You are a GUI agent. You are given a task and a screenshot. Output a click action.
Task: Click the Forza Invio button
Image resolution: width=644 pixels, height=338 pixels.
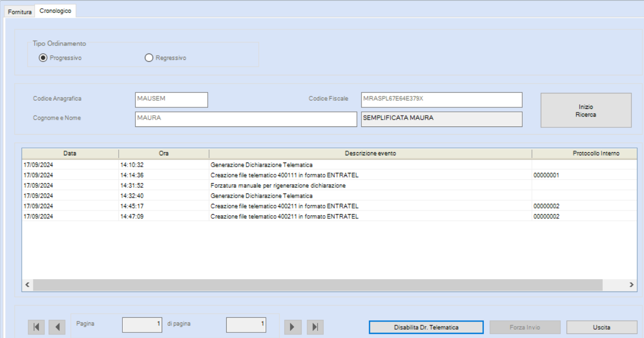point(525,327)
